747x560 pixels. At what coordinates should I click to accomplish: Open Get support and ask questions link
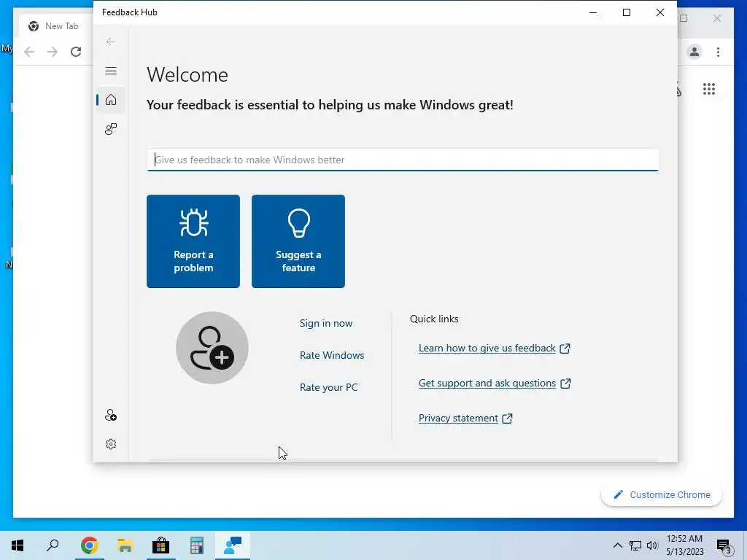point(495,384)
